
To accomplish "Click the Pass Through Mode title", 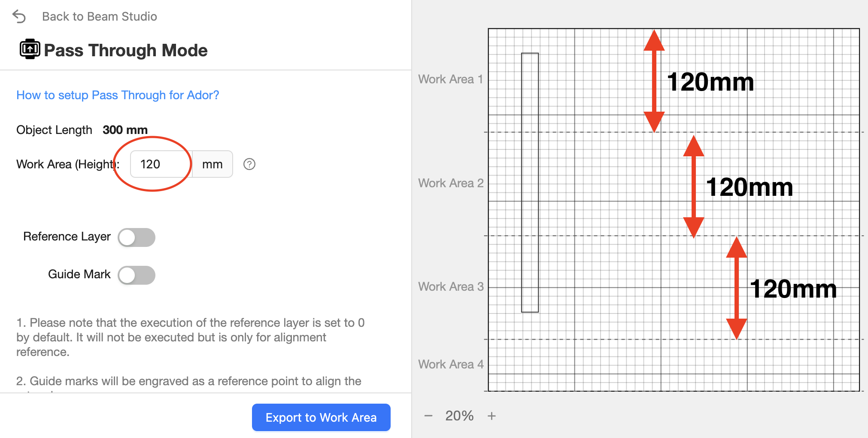I will [x=126, y=50].
